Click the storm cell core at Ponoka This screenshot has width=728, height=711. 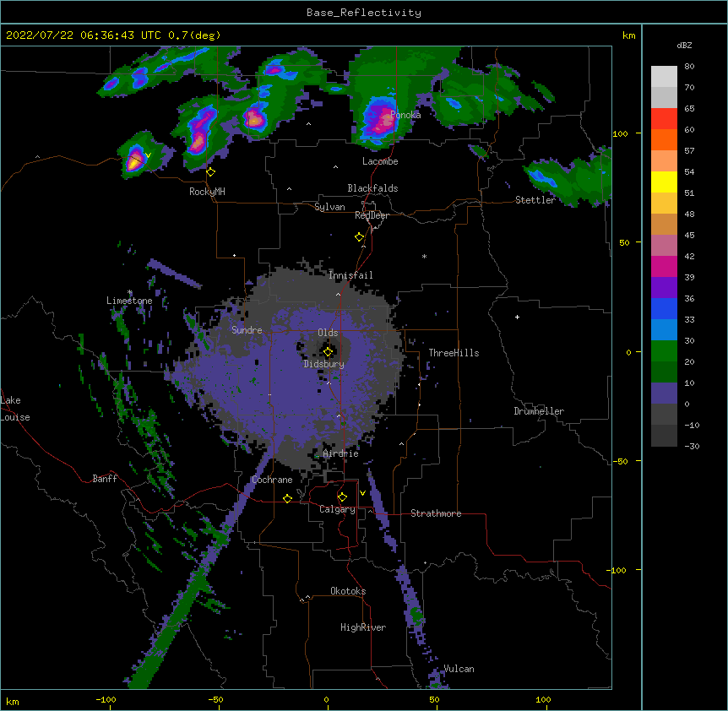coord(385,121)
